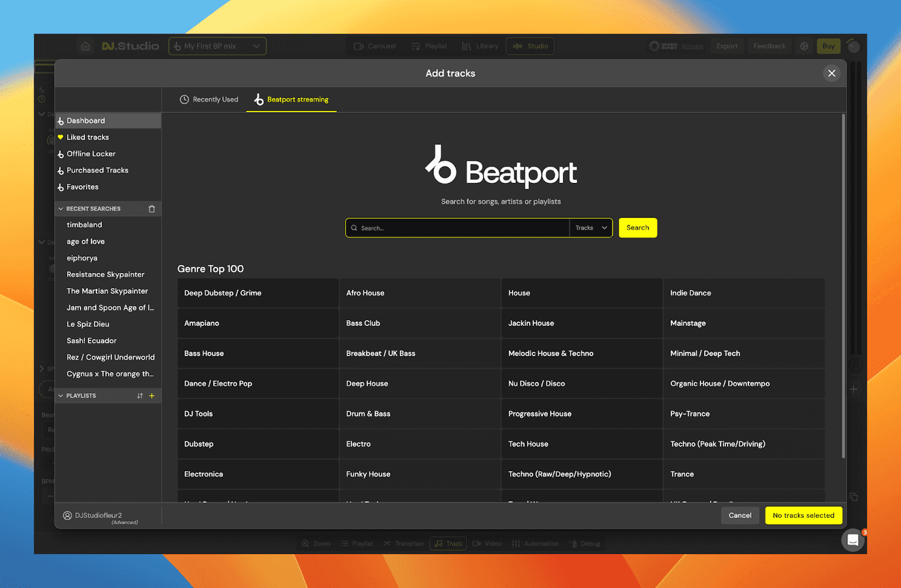
Task: Create a new playlist with the plus icon
Action: coord(151,395)
